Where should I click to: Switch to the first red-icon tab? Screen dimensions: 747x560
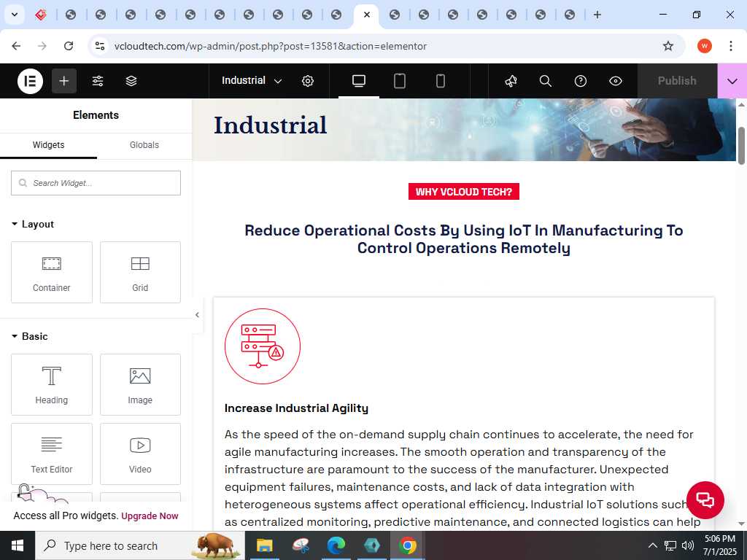pos(41,15)
